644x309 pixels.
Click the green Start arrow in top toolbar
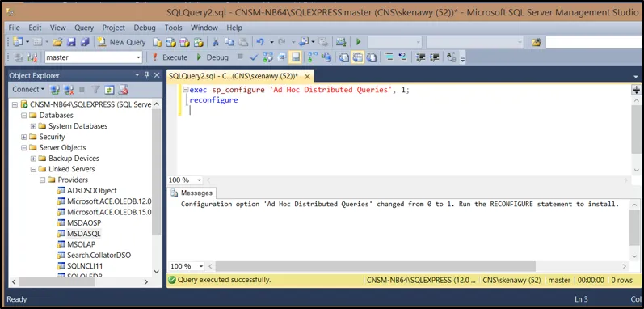359,42
